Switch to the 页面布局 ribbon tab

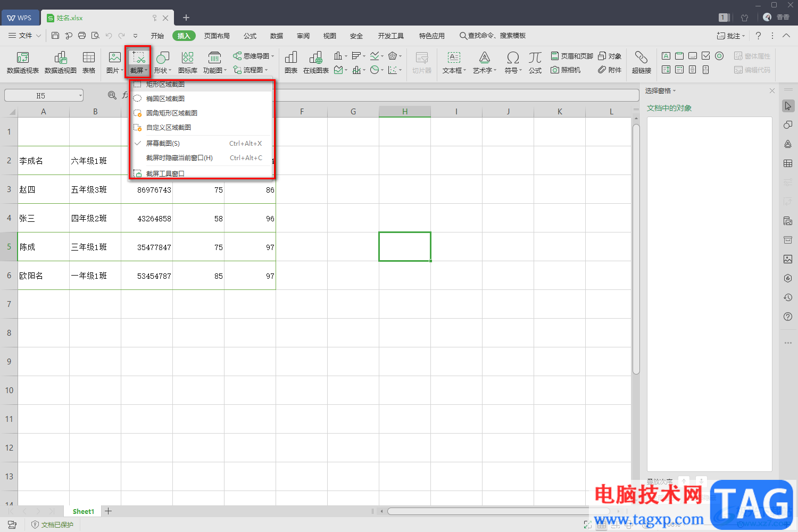pyautogui.click(x=217, y=36)
